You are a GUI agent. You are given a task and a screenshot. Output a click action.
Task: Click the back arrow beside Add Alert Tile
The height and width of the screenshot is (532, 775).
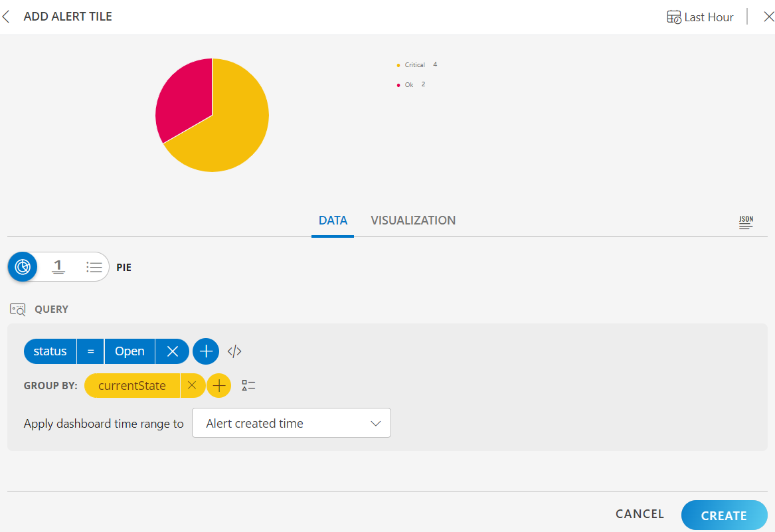point(6,17)
